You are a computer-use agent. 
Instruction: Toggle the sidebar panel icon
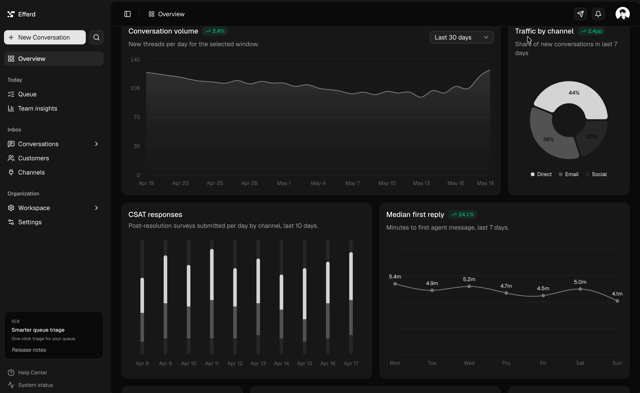[x=127, y=14]
